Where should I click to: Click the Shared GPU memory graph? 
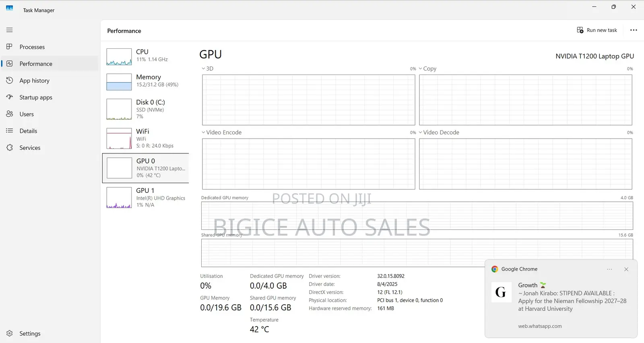[417, 253]
